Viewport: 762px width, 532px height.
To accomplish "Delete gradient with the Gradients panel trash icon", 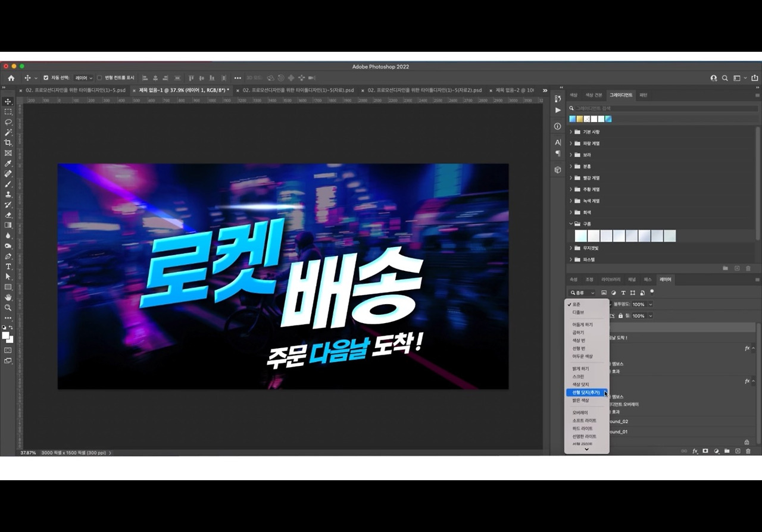I will pos(748,268).
